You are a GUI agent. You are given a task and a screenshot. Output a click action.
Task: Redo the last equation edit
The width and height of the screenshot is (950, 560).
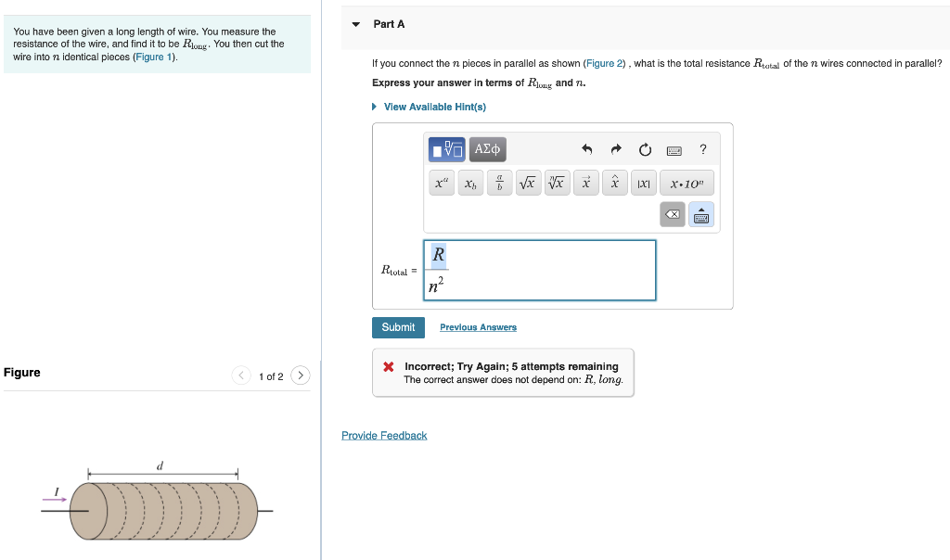coord(615,148)
